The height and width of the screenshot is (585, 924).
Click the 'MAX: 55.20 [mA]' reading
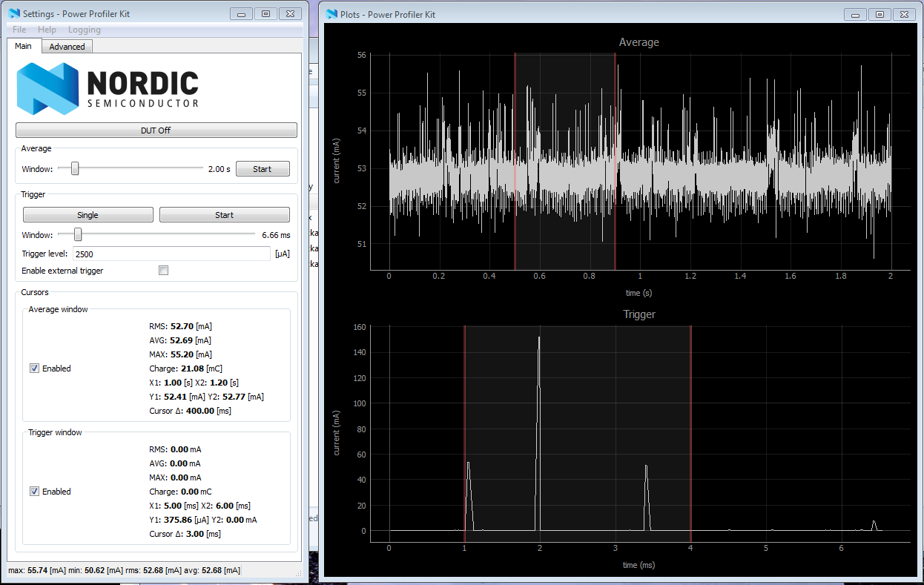pyautogui.click(x=180, y=354)
